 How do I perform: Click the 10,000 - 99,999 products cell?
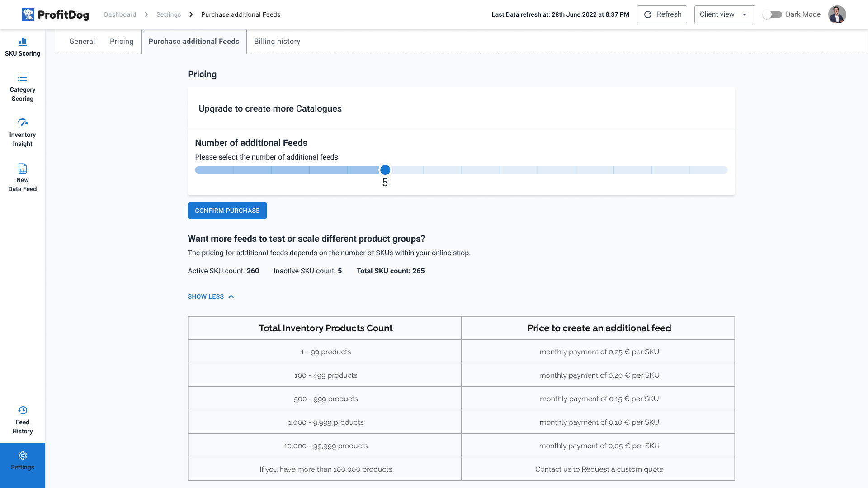click(325, 446)
